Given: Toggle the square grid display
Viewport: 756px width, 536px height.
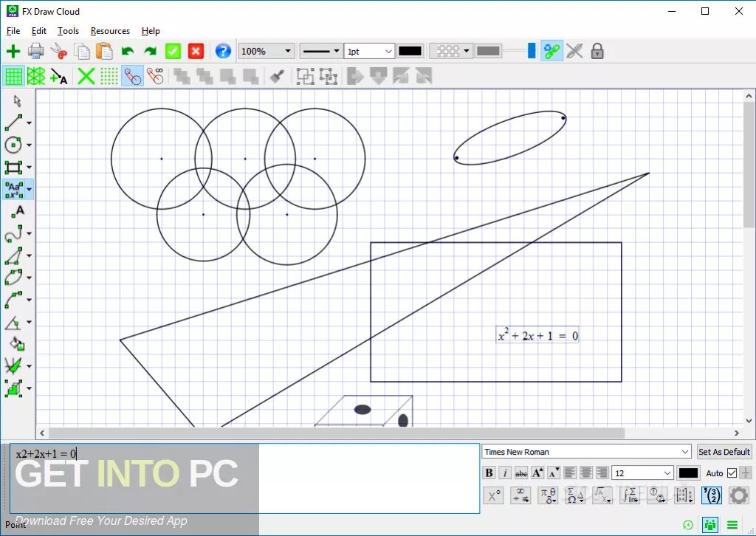Looking at the screenshot, I should tap(13, 76).
